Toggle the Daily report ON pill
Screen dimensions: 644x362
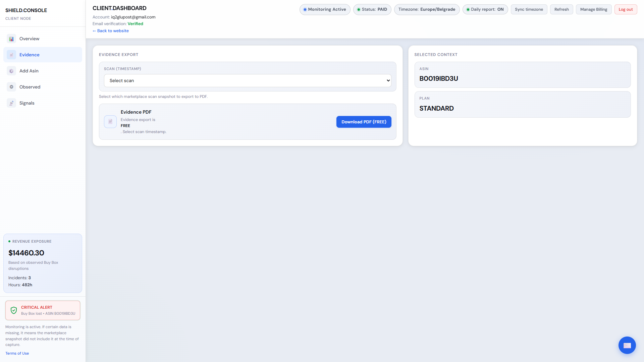pyautogui.click(x=485, y=9)
